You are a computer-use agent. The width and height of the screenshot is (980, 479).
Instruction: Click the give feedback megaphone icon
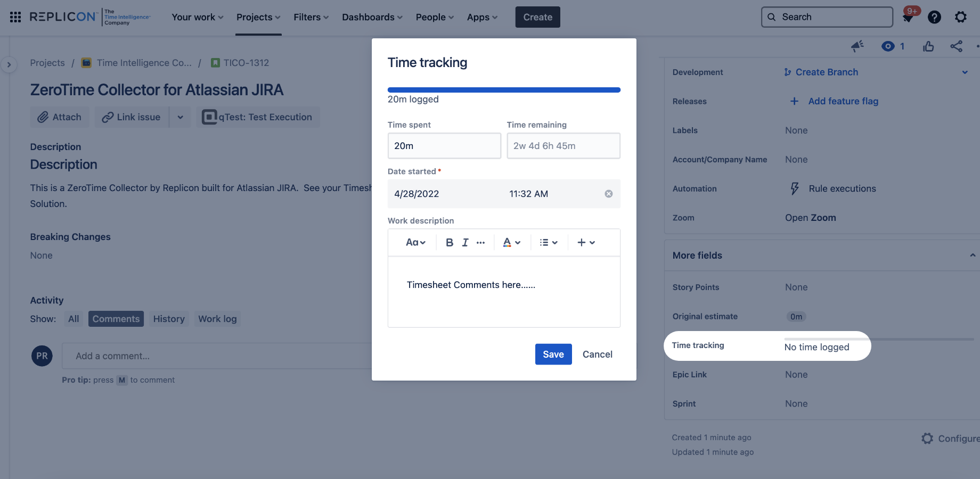(x=857, y=46)
